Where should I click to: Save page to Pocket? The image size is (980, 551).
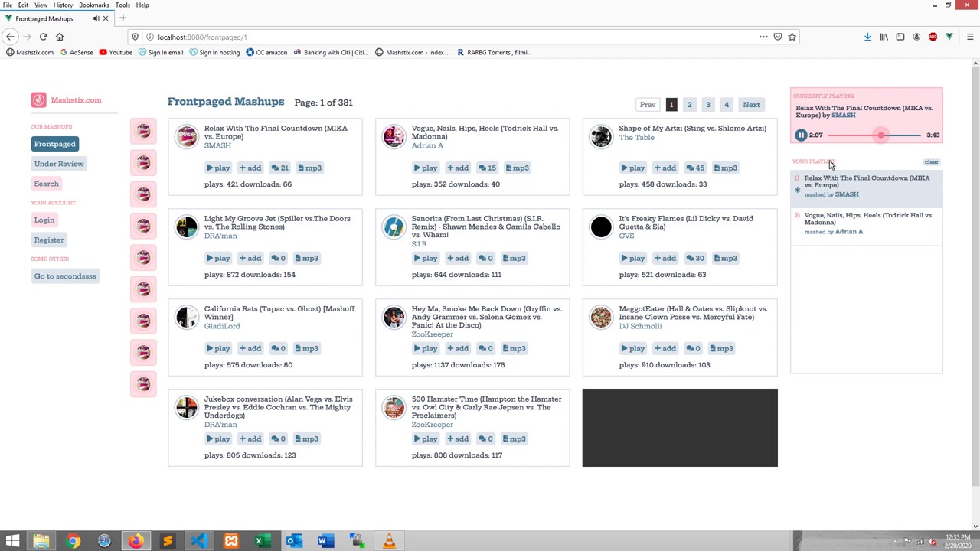778,37
